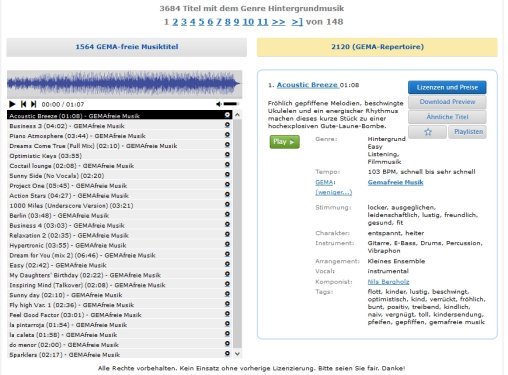Go to results page 11
Viewport: 508px width, 375px height.
pyautogui.click(x=263, y=22)
